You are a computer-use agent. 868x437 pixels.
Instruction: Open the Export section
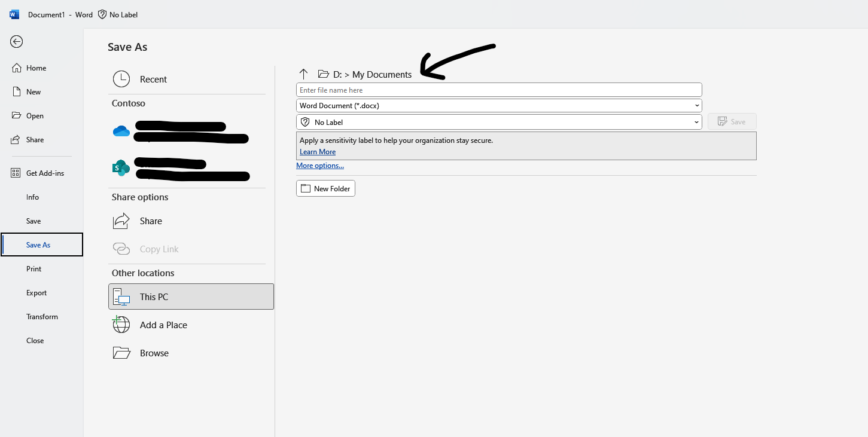[36, 292]
